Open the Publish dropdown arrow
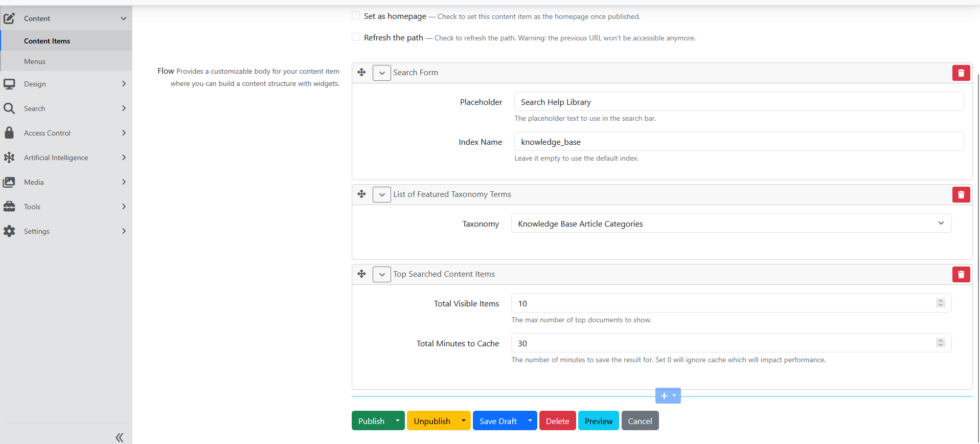 click(398, 420)
